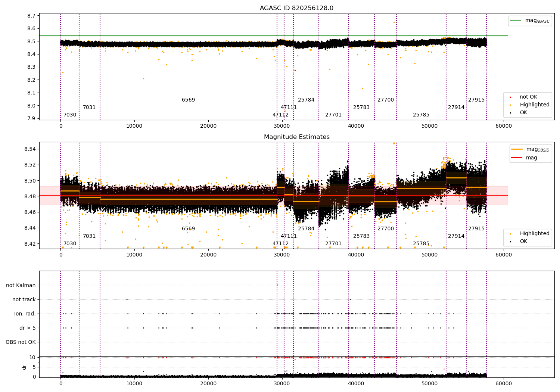560x392 pixels.
Task: Select obsid 27915 in Magnitude Estimates panel
Action: [x=476, y=229]
